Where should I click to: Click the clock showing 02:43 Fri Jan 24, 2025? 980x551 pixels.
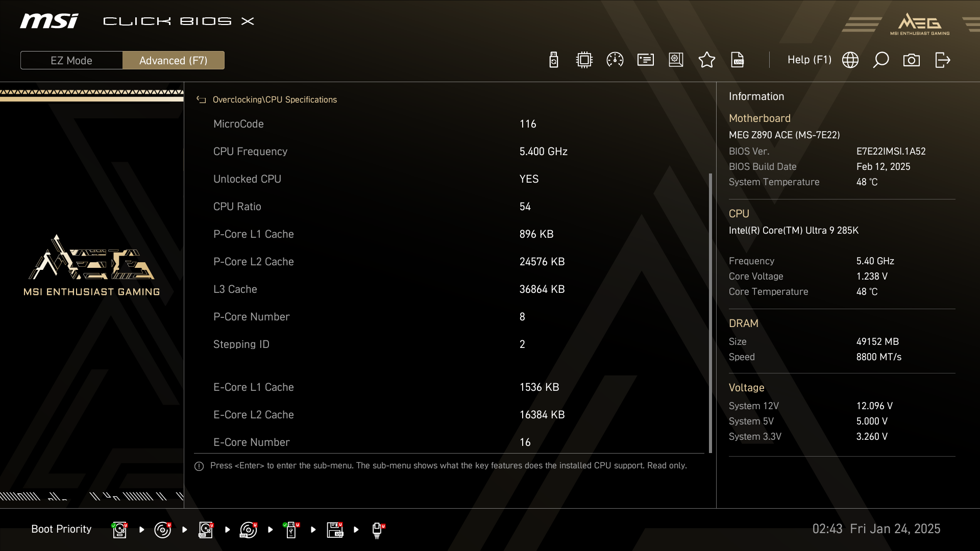pos(876,529)
